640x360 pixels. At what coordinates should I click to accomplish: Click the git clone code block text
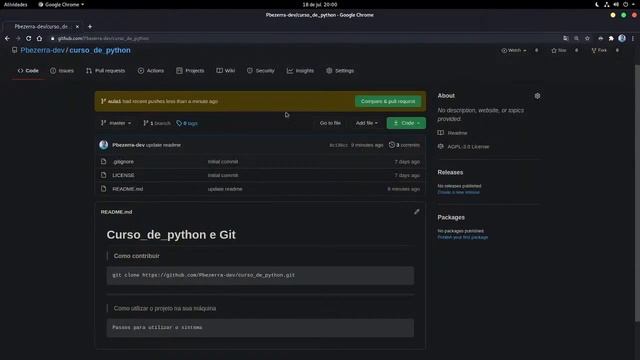(203, 275)
